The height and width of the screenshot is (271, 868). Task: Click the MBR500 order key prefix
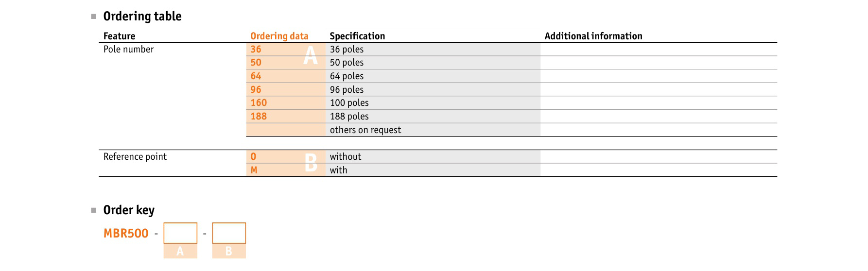(x=126, y=234)
